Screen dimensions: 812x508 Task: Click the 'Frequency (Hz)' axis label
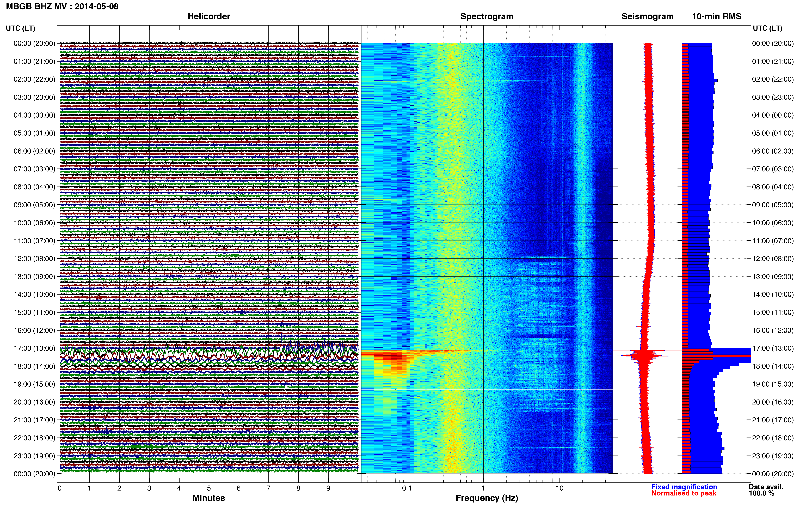(x=487, y=498)
